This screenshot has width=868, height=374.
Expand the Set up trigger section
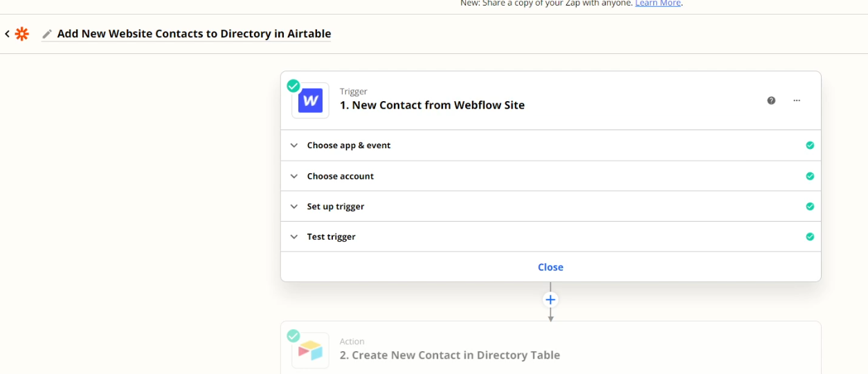click(x=550, y=206)
